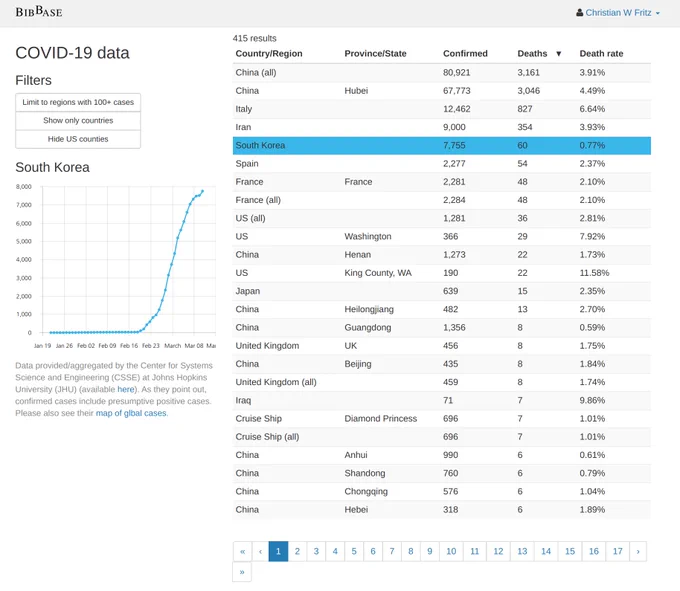Image resolution: width=680 pixels, height=591 pixels.
Task: Select the Washington row
Action: (x=441, y=236)
